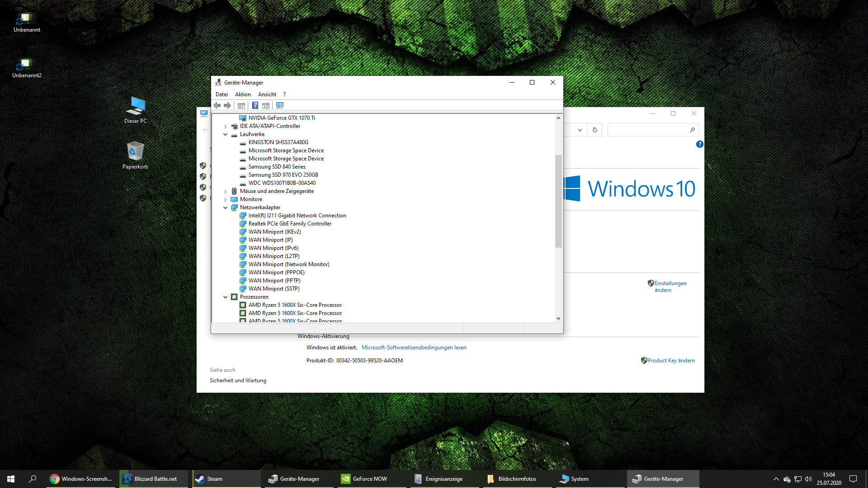Screen dimensions: 868x488
Task: Expand IDE ATA/ATAPI-Controller node
Action: coord(225,126)
